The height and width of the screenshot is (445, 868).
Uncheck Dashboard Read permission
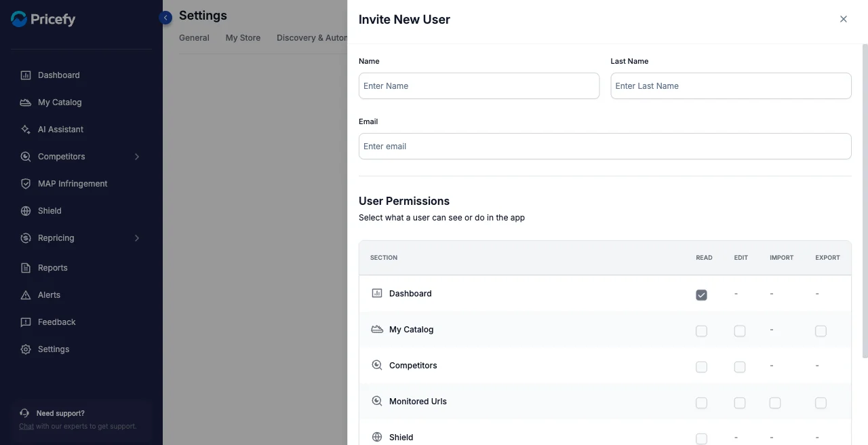point(701,295)
